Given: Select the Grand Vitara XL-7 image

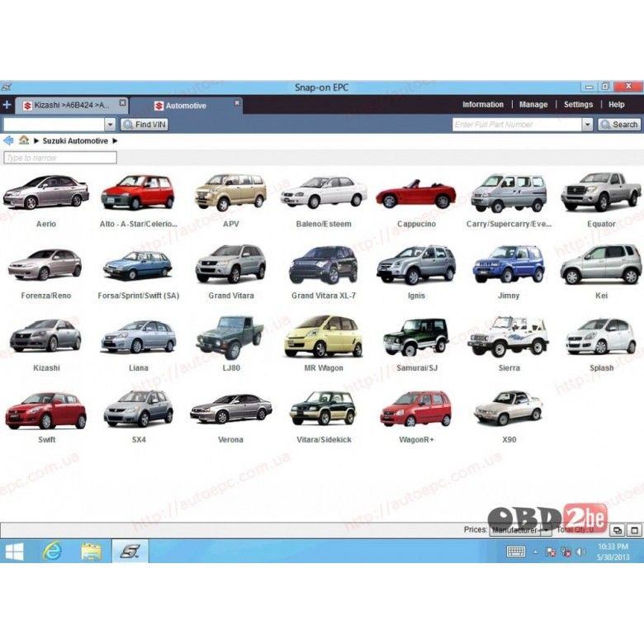Looking at the screenshot, I should pyautogui.click(x=324, y=264).
